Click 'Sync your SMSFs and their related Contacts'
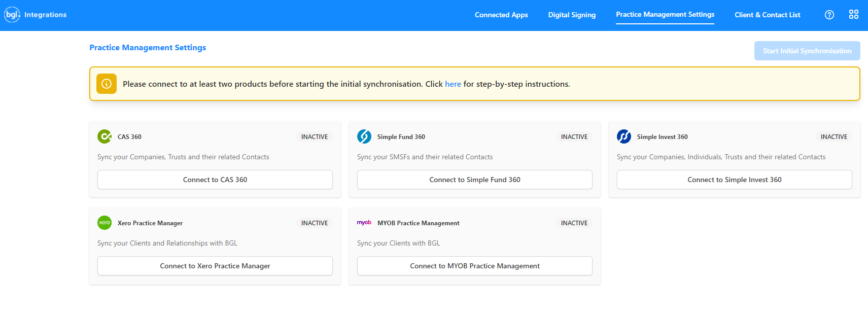Screen dimensions: 868x315 425,157
